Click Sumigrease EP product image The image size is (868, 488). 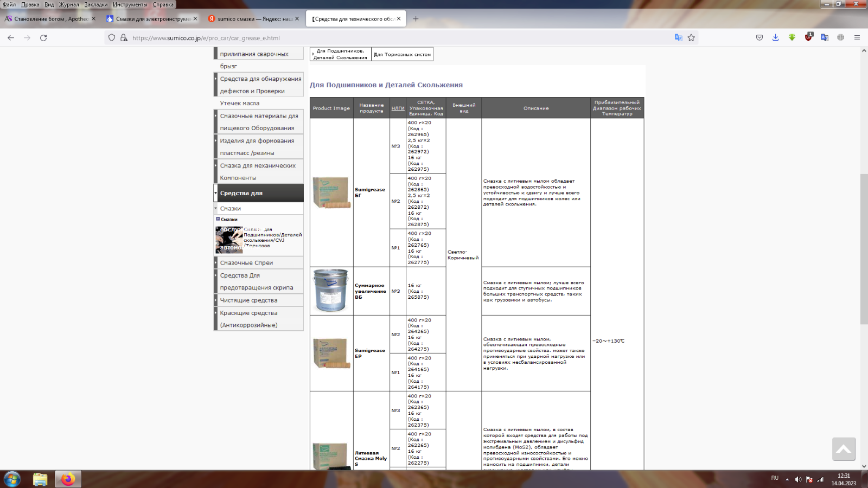coord(331,353)
